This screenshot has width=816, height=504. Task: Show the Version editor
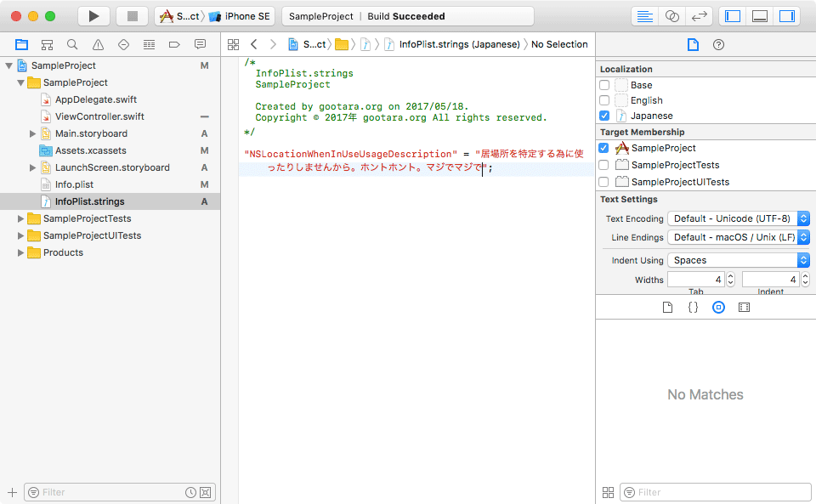[699, 16]
